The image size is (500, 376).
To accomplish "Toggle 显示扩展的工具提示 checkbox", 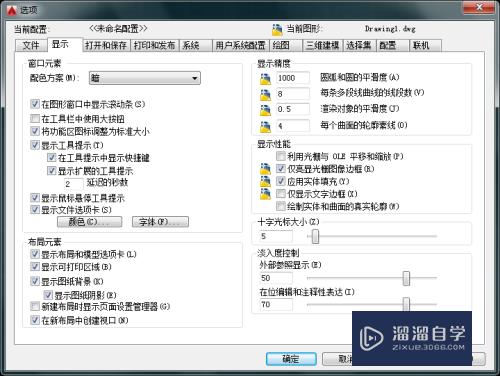I will point(51,171).
